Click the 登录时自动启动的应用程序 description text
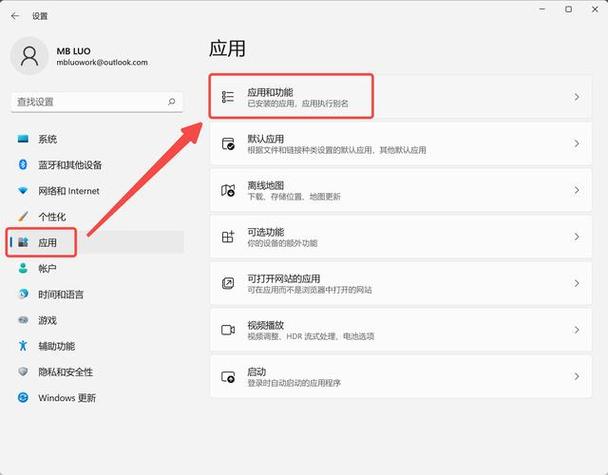 tap(294, 383)
